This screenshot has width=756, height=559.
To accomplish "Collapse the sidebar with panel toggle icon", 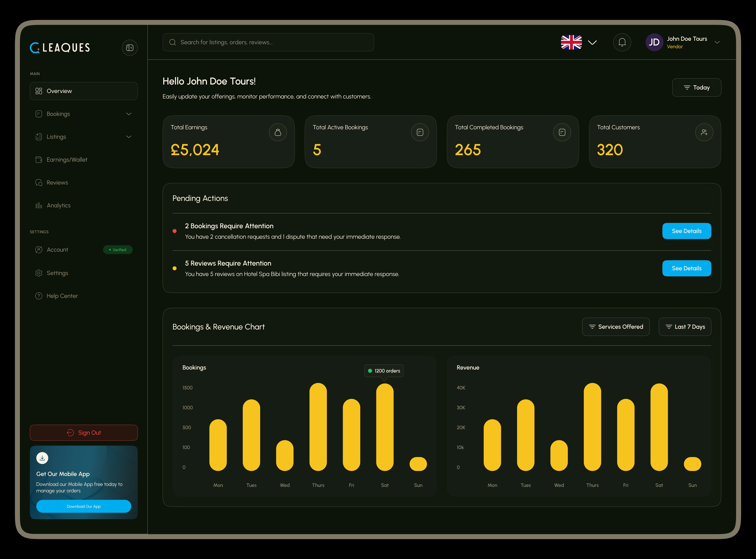I will click(x=130, y=48).
